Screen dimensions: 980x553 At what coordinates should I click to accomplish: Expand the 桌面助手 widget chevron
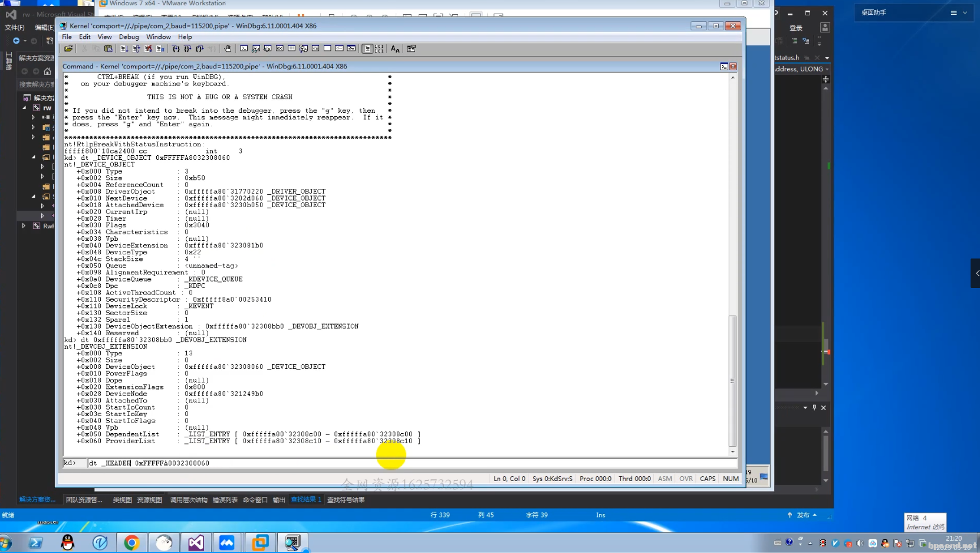click(x=965, y=12)
